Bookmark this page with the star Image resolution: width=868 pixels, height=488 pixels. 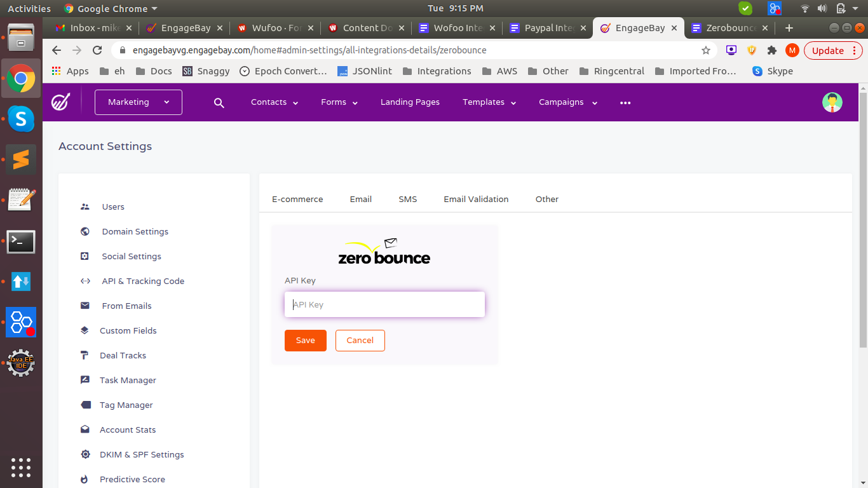(705, 50)
